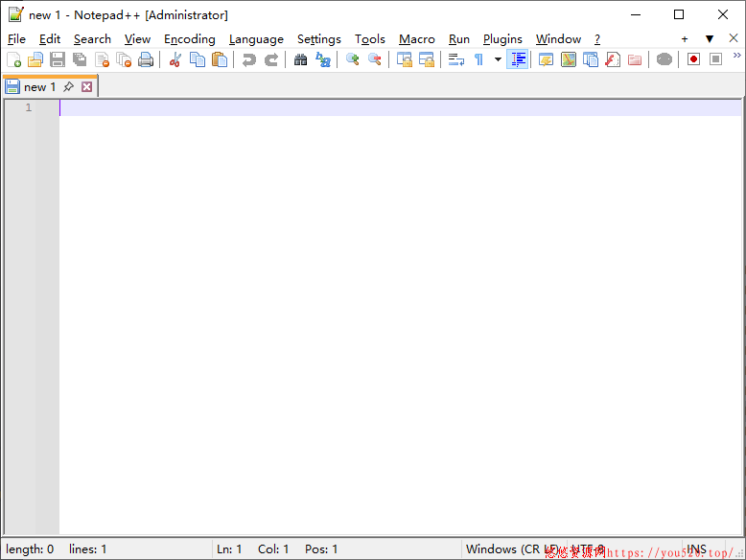
Task: Open the View menu
Action: click(x=137, y=39)
